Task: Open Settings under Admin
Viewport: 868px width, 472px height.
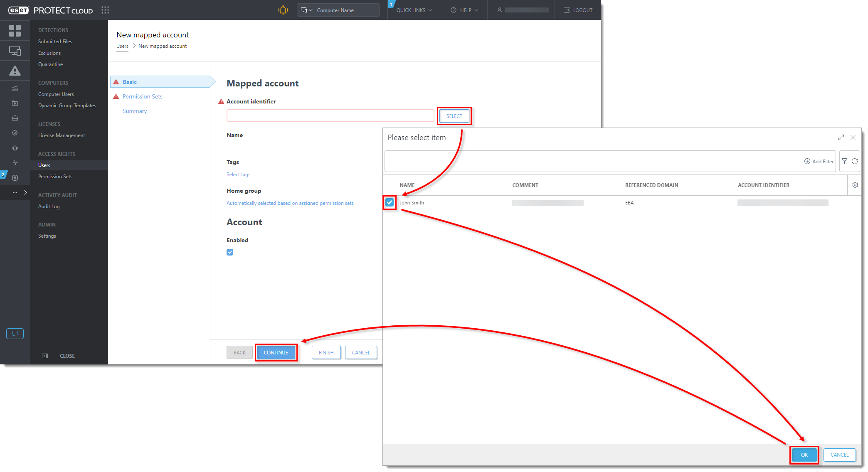Action: point(47,236)
